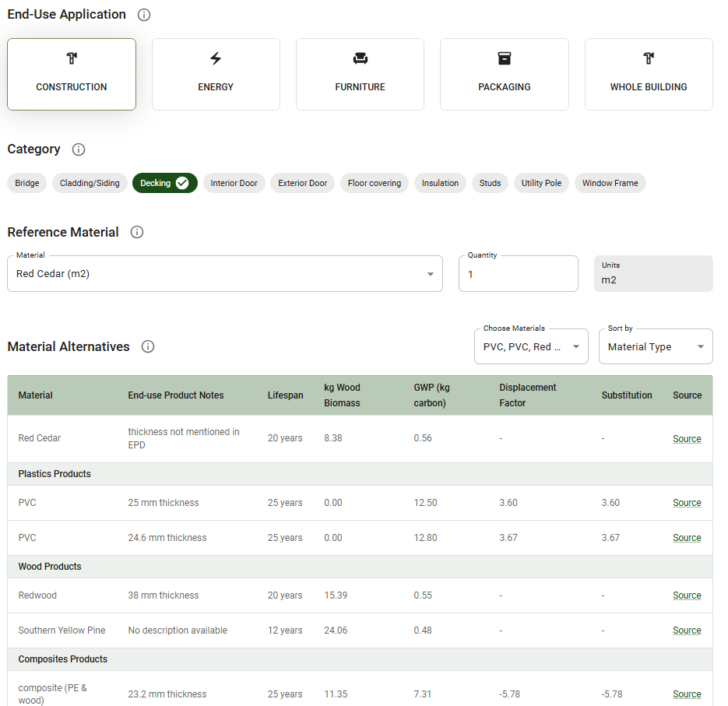Viewport: 728px width, 706px height.
Task: Select the Energy lightning bolt icon
Action: pos(216,58)
